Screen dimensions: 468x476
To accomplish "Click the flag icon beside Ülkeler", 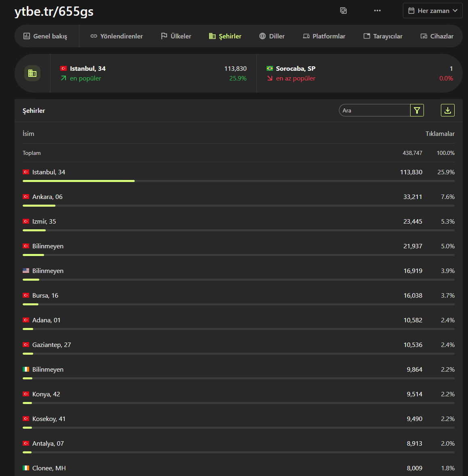I will pos(164,36).
